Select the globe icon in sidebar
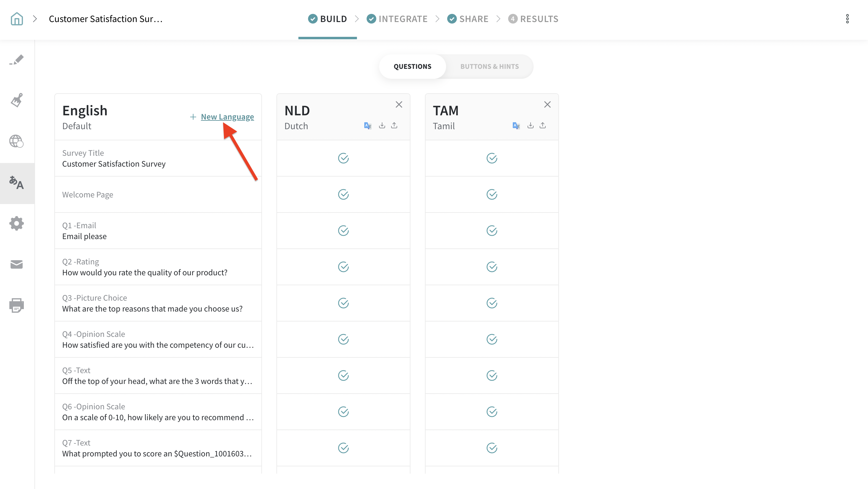The height and width of the screenshot is (489, 868). pos(17,141)
